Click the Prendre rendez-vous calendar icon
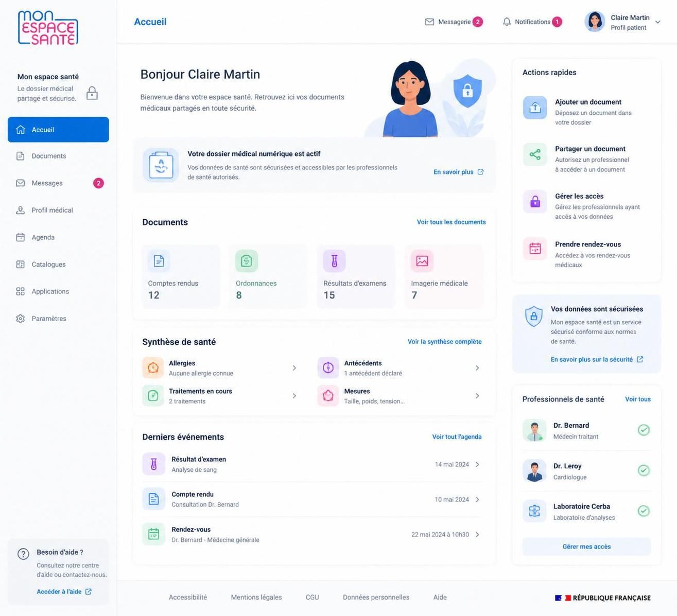This screenshot has height=616, width=677. point(535,249)
